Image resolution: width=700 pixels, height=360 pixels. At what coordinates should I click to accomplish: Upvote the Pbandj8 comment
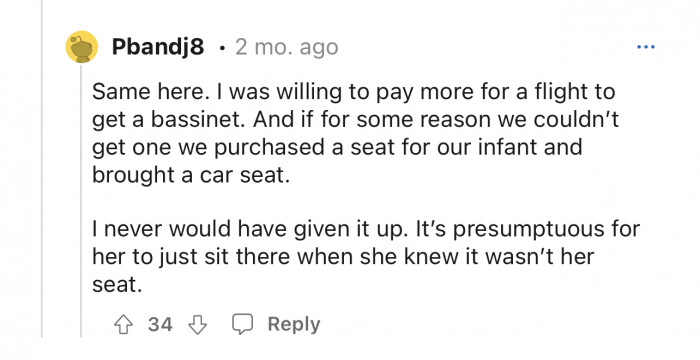(124, 325)
